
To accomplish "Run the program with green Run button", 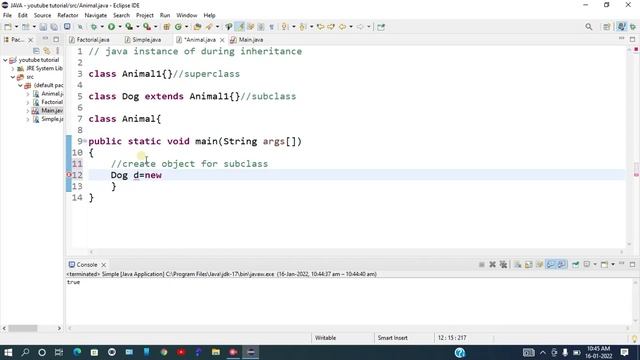I will point(111,27).
